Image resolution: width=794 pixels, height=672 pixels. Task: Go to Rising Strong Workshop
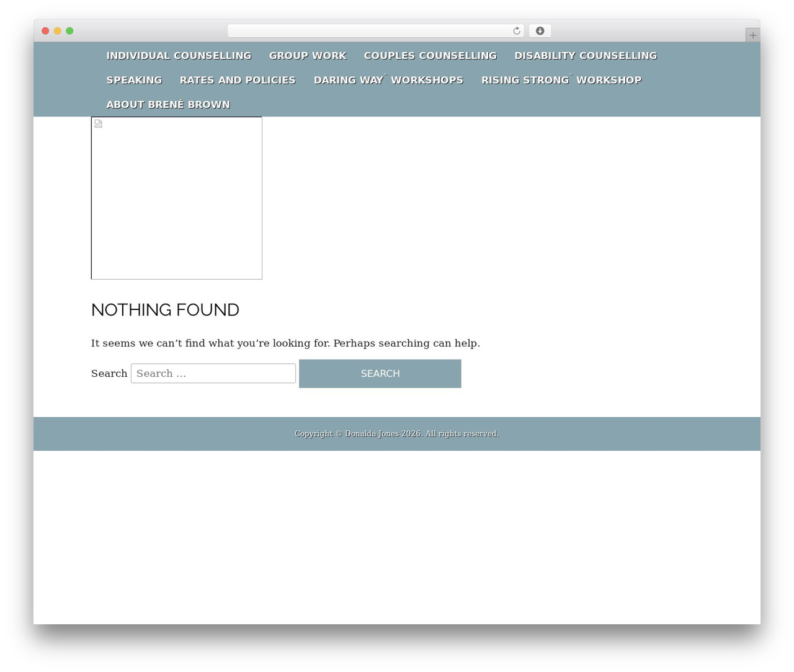[561, 80]
